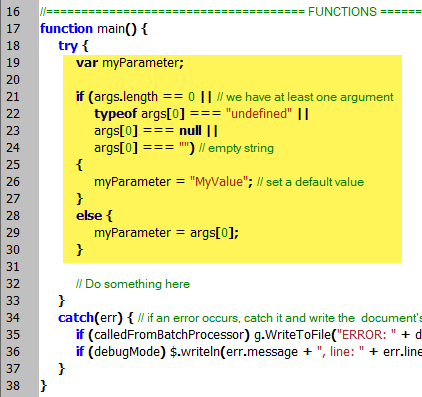Click 'myParameter = args[0];' on line 29
This screenshot has width=422, height=397.
(166, 233)
